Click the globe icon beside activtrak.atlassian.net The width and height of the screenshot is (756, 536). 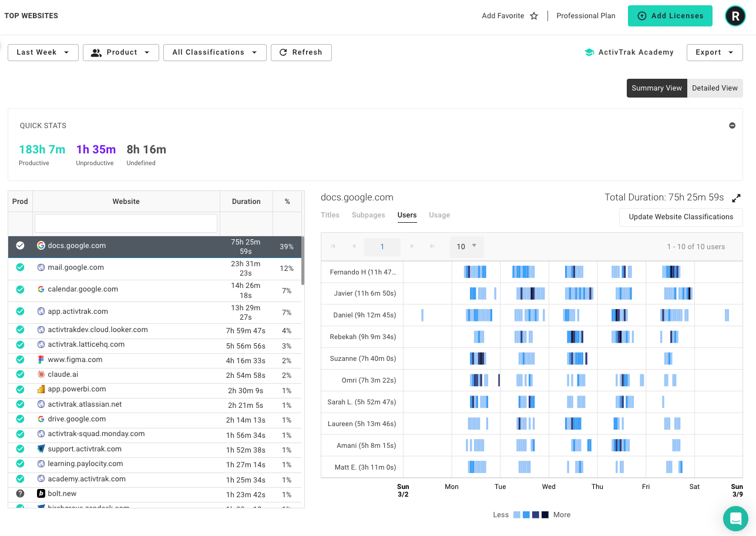[x=41, y=404]
